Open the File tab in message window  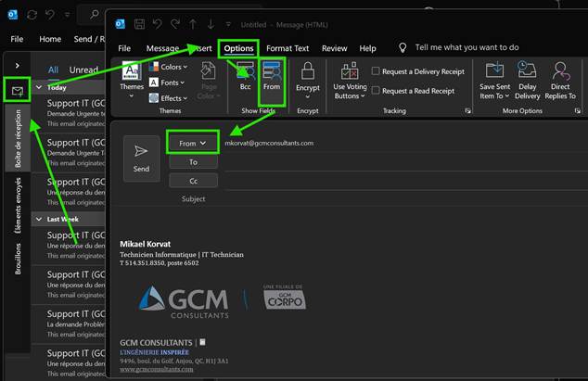(124, 48)
